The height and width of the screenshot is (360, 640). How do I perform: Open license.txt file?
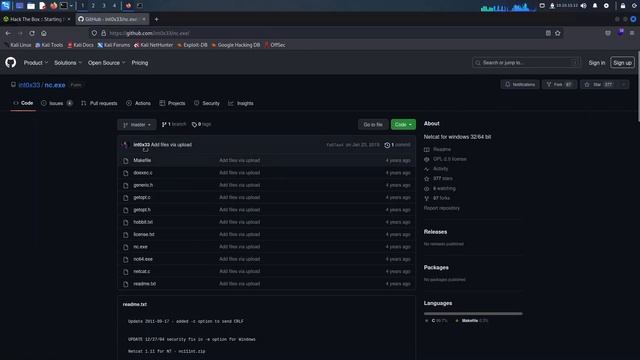tap(144, 234)
